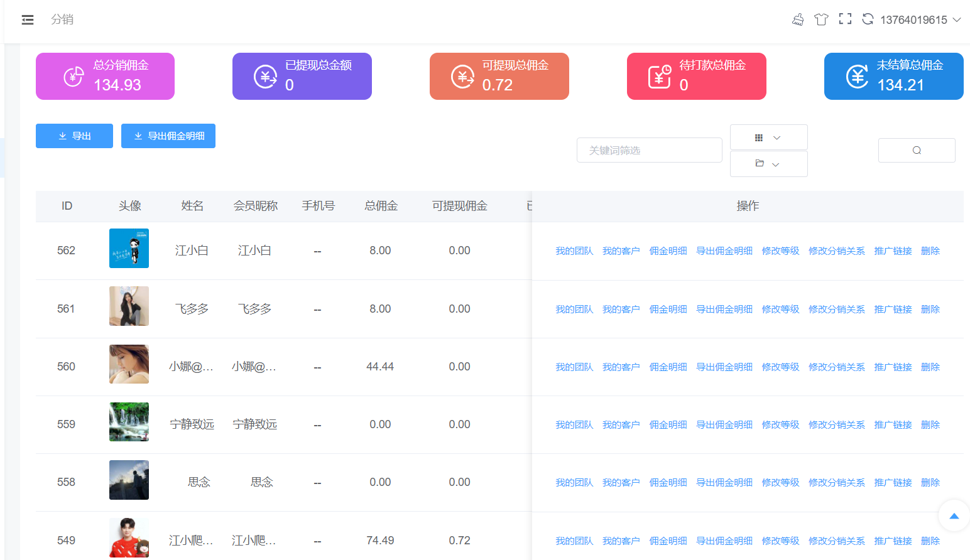Toggle fullscreen mode icon
Screen dimensions: 970x560
tap(846, 19)
